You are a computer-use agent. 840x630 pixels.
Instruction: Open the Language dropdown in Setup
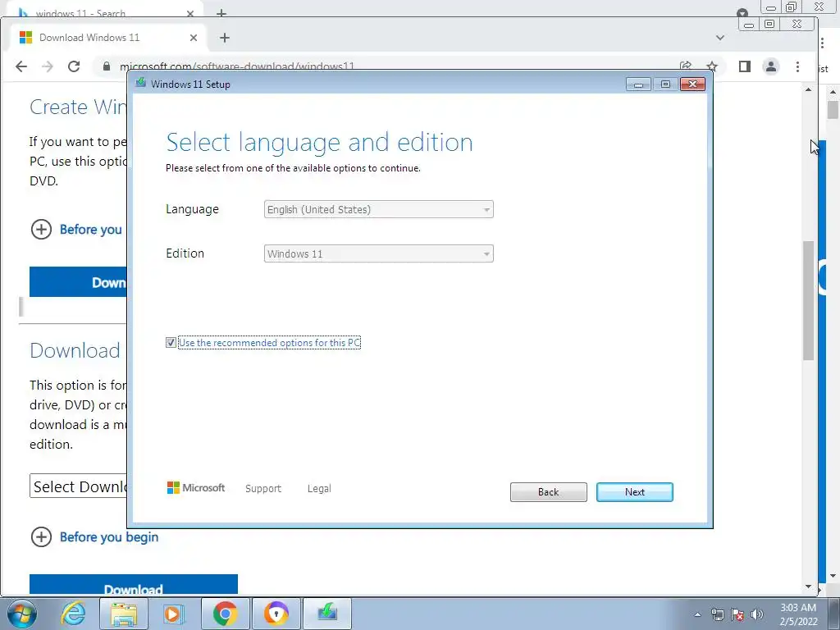click(x=378, y=209)
